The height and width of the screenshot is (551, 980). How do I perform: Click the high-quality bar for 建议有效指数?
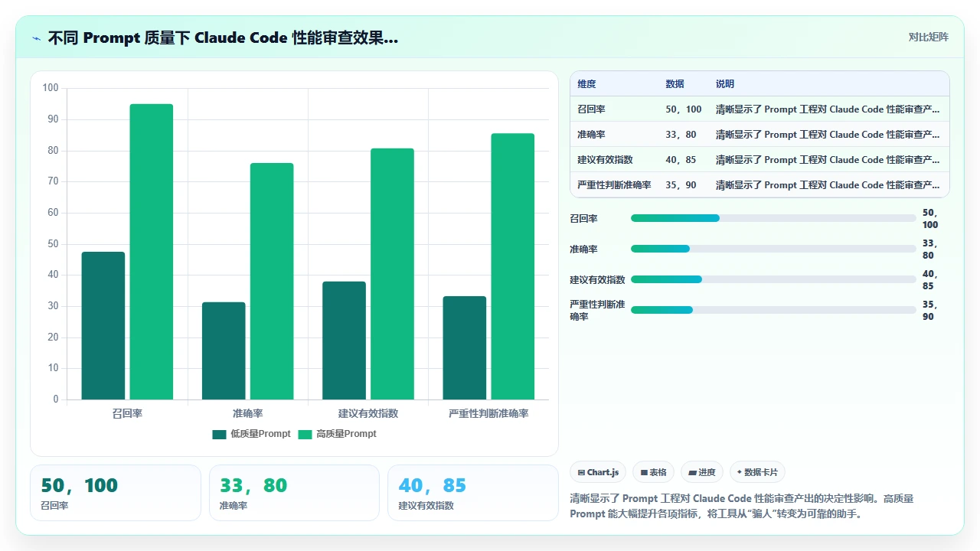[x=392, y=274]
